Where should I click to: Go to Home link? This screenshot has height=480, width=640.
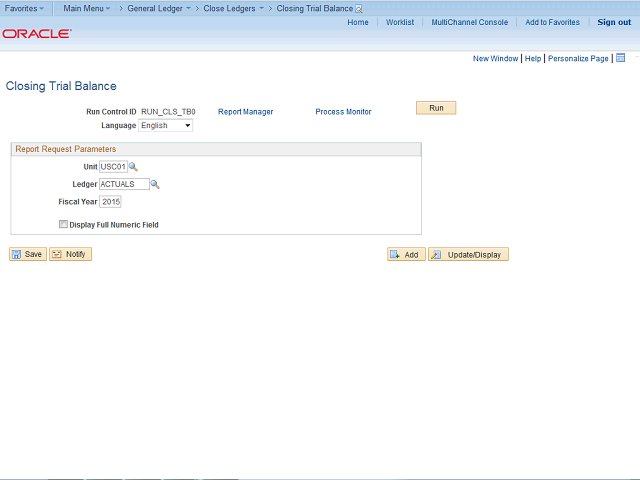tap(358, 22)
